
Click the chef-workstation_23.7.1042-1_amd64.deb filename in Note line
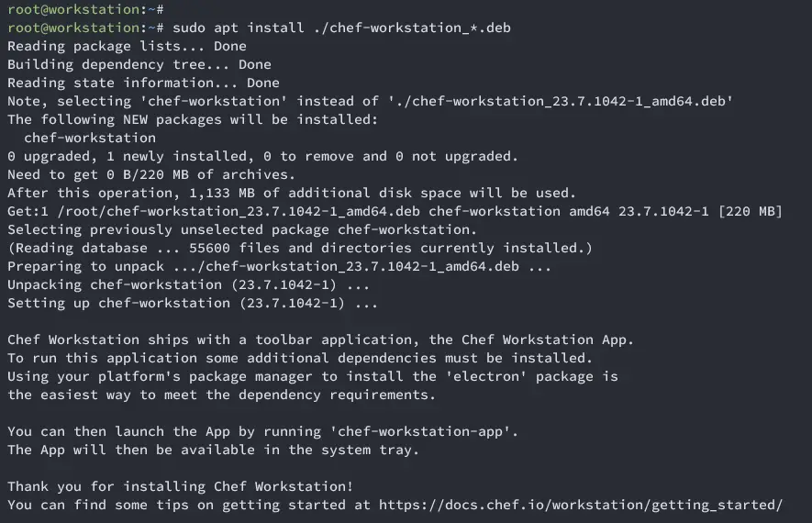pos(560,101)
